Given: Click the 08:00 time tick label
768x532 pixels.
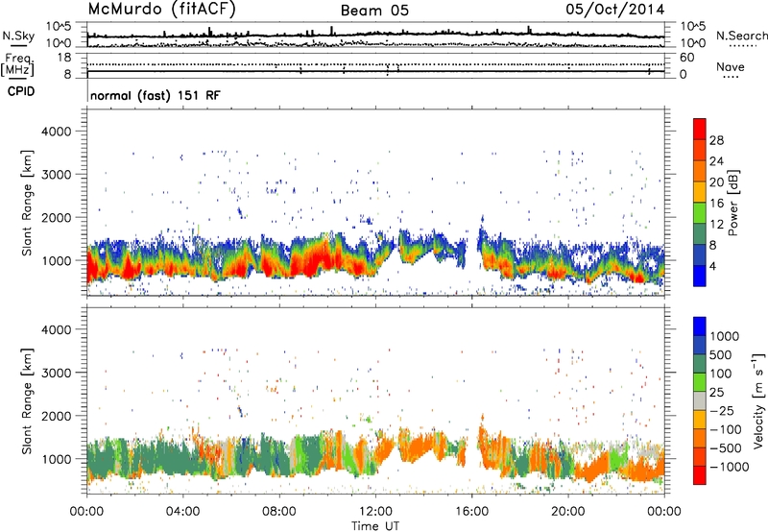Looking at the screenshot, I should click(x=278, y=512).
